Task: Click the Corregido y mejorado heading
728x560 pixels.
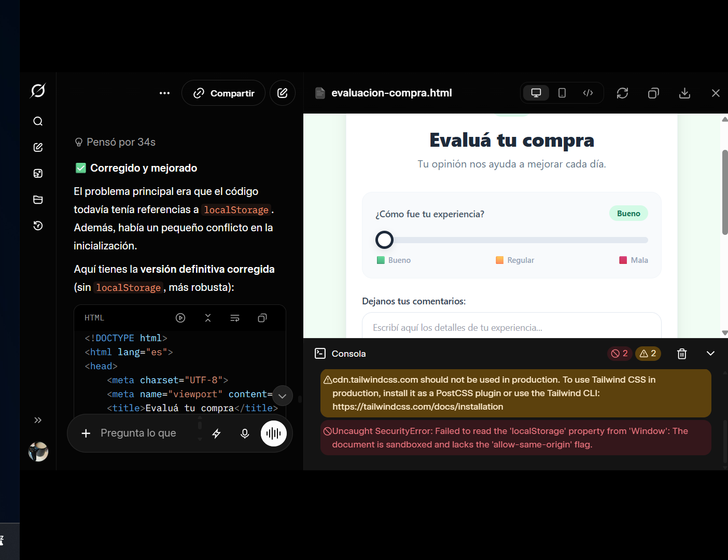Action: coord(144,168)
